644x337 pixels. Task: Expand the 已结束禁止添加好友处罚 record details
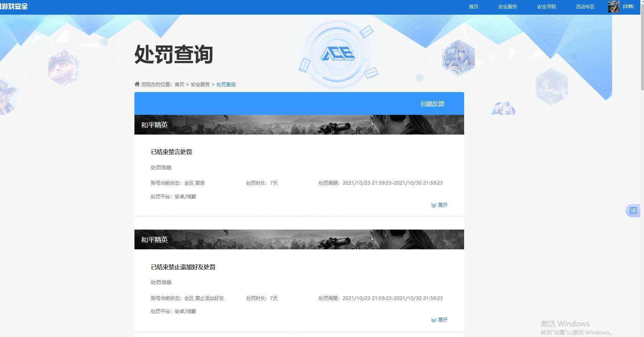pyautogui.click(x=442, y=320)
